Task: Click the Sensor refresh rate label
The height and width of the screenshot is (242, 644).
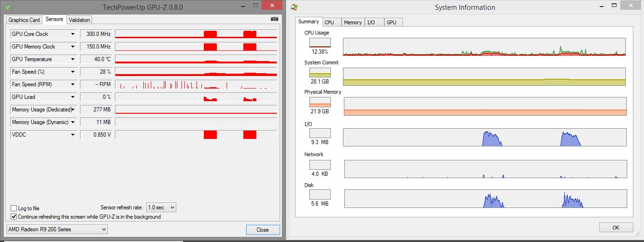Action: click(121, 207)
